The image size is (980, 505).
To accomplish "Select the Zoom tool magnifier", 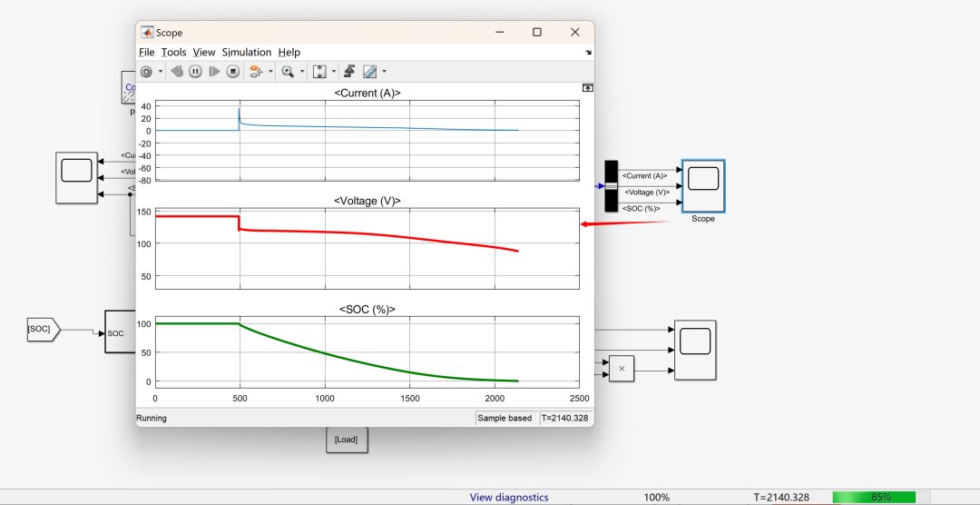I will (x=288, y=71).
